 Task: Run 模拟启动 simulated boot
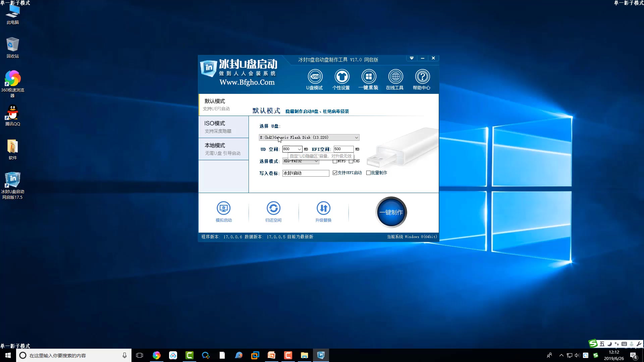224,212
